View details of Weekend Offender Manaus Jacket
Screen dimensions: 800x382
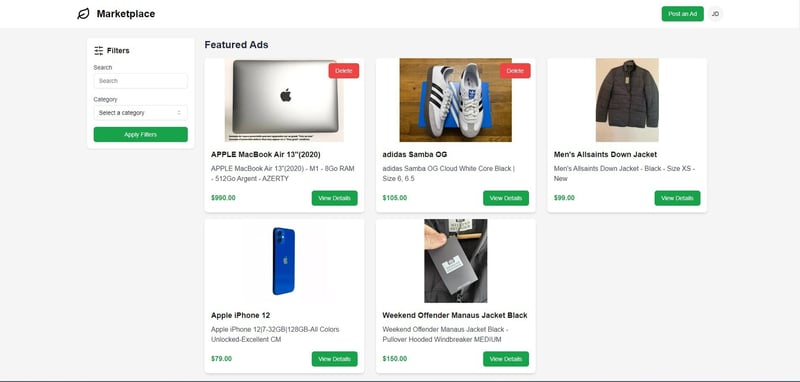pyautogui.click(x=506, y=359)
